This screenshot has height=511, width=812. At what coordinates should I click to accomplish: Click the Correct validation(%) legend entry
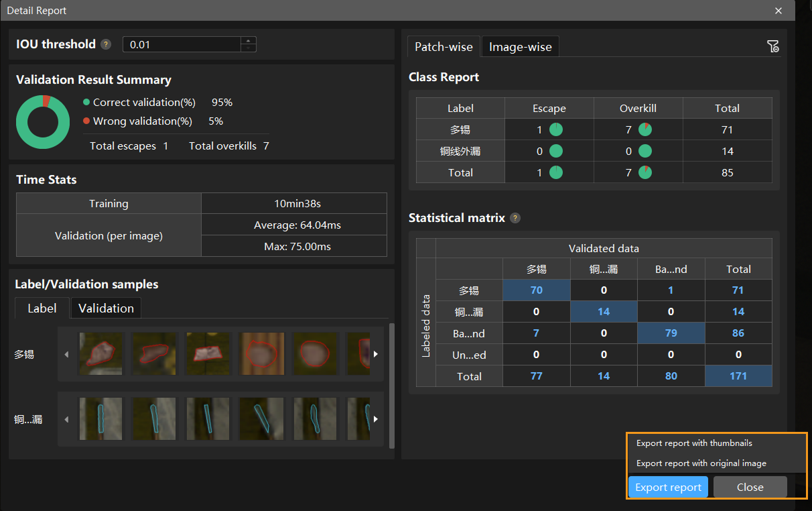(139, 103)
